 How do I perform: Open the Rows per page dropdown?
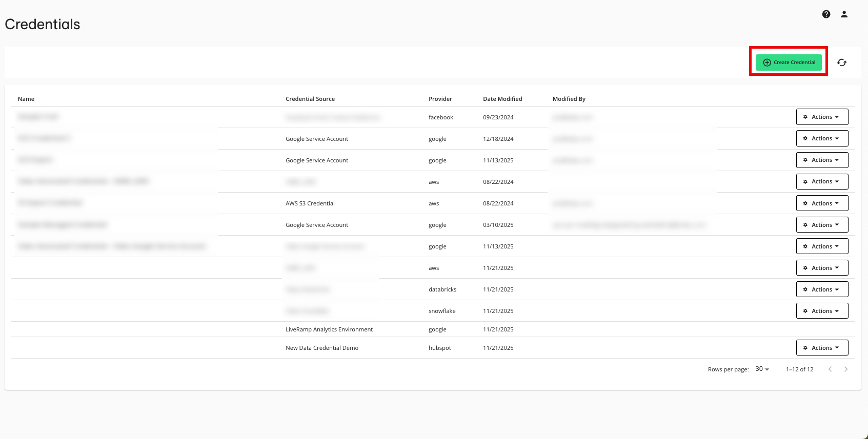point(762,369)
